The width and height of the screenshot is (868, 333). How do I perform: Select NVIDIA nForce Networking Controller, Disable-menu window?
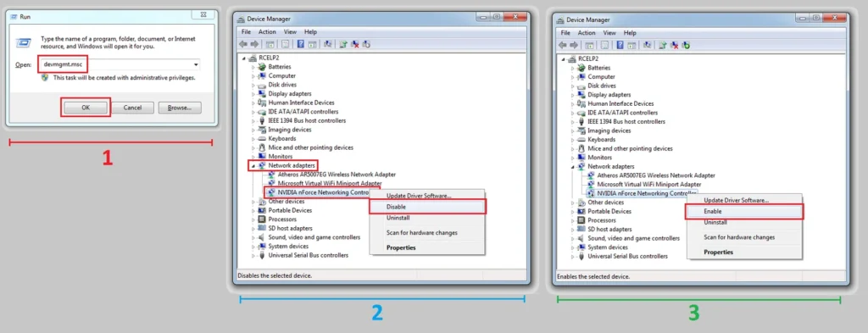pos(322,192)
